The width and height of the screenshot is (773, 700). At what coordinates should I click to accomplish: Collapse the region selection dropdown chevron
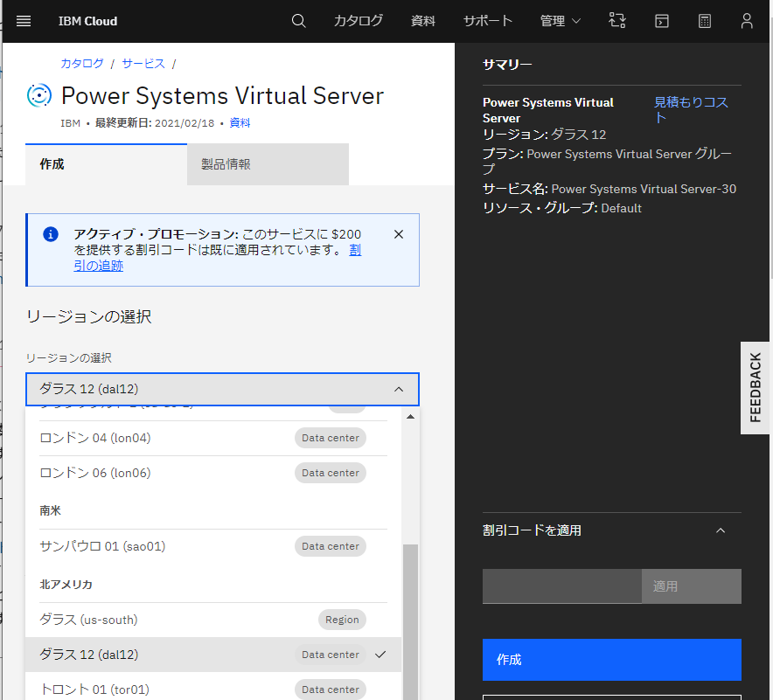[x=399, y=389]
